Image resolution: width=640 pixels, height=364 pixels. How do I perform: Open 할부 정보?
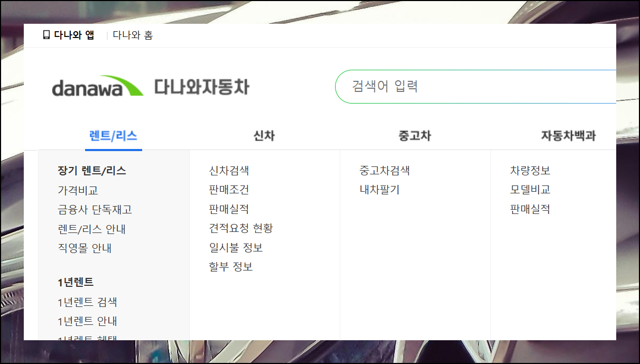pyautogui.click(x=231, y=267)
